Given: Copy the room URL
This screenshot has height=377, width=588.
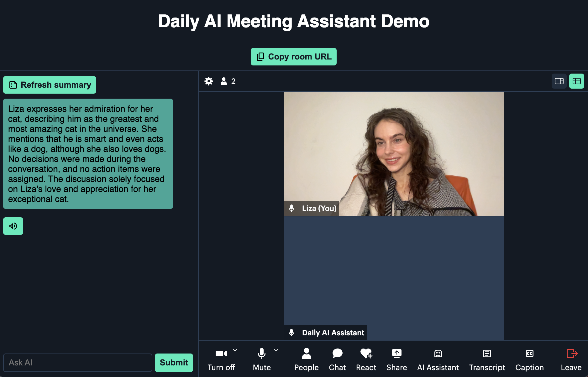Looking at the screenshot, I should pos(293,57).
